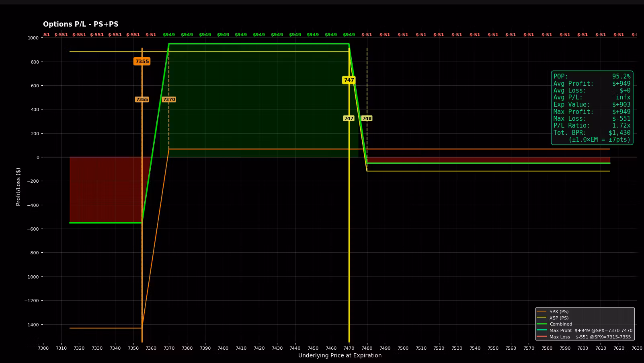Click the 'Avg Loss: $+0' stats row

(592, 91)
